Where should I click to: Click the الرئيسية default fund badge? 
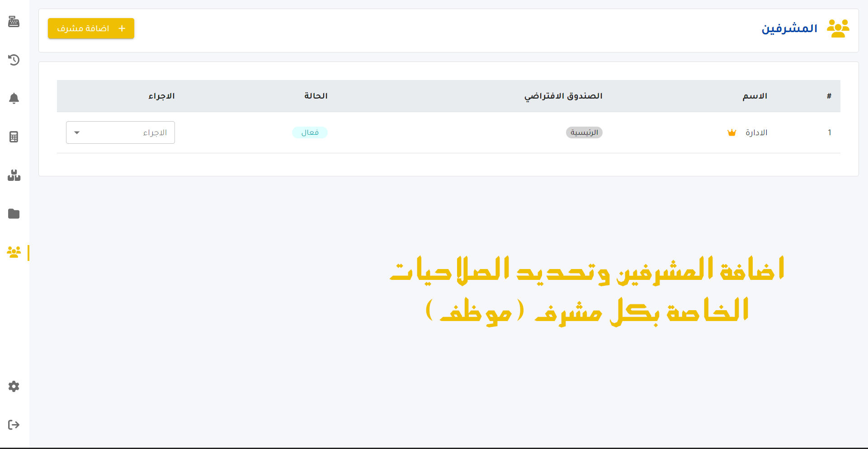tap(584, 132)
